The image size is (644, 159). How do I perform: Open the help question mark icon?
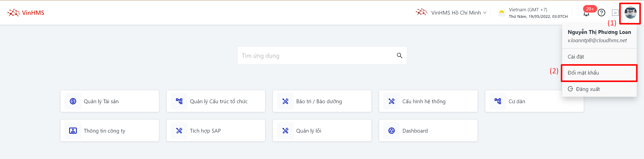pyautogui.click(x=601, y=13)
